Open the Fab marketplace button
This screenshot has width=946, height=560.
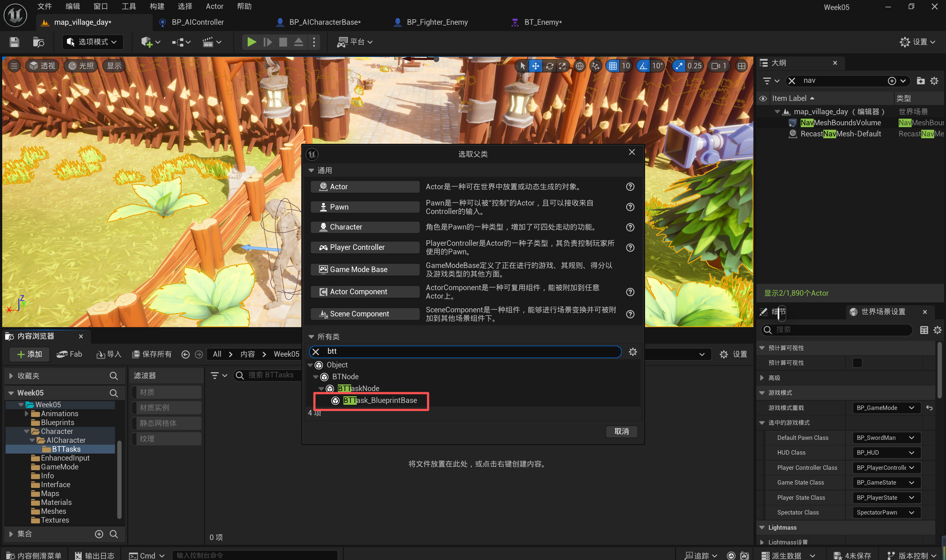[69, 354]
